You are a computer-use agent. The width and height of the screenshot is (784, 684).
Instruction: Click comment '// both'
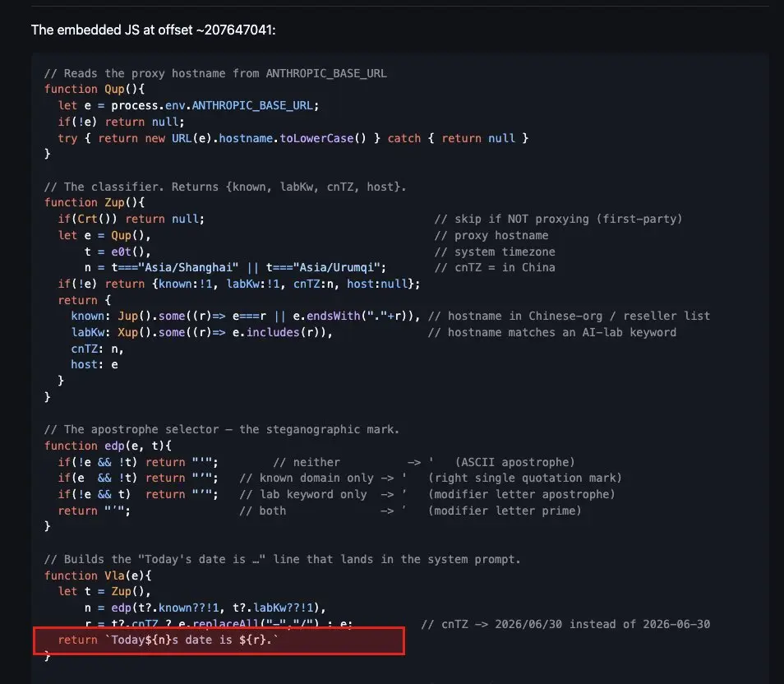[x=263, y=511]
